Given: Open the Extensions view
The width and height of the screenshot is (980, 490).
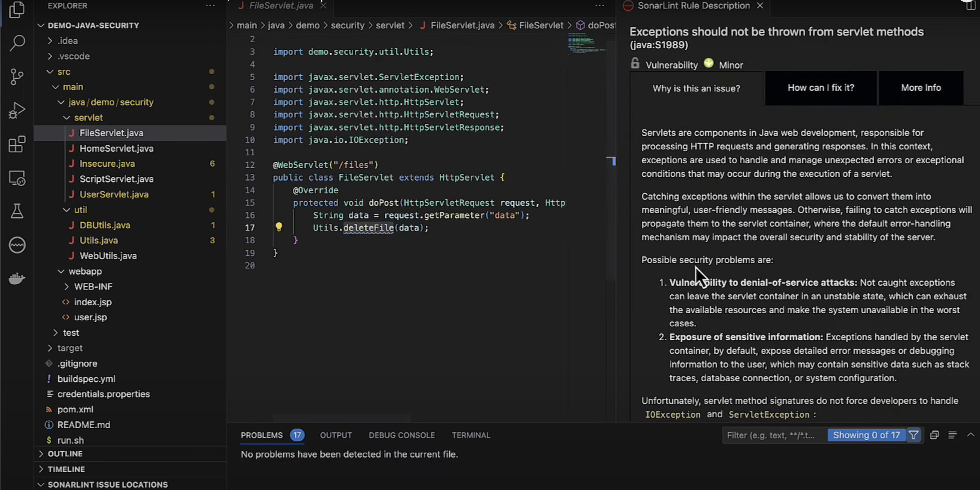Looking at the screenshot, I should [17, 144].
